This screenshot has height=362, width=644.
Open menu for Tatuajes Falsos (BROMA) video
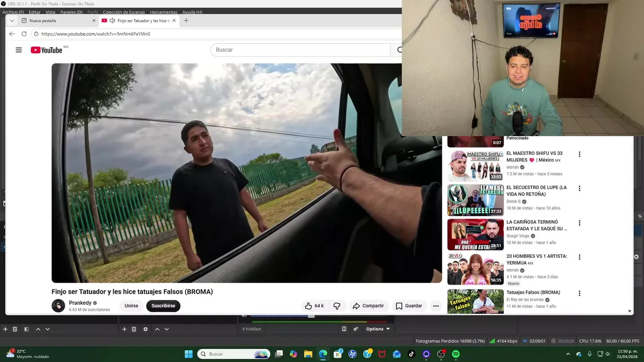(x=579, y=293)
